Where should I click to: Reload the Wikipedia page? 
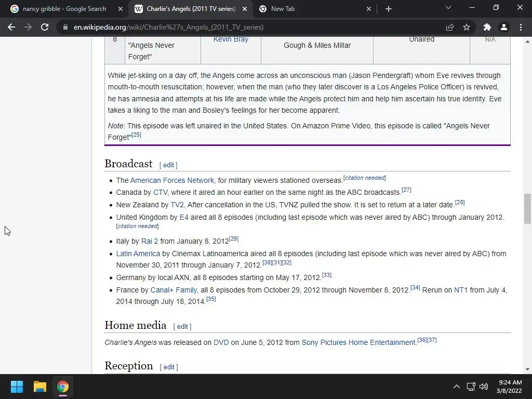point(45,27)
